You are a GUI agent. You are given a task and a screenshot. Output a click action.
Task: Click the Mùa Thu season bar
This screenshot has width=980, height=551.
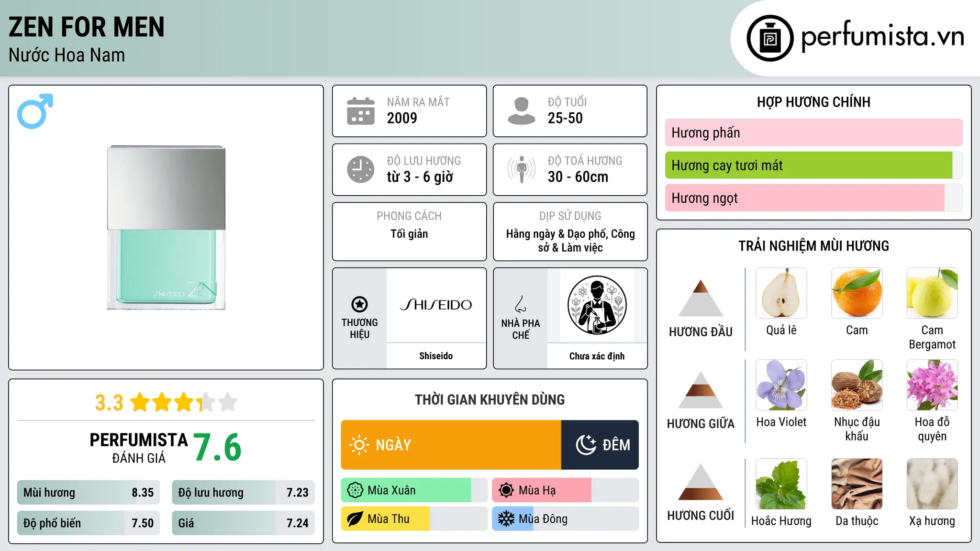pyautogui.click(x=414, y=519)
